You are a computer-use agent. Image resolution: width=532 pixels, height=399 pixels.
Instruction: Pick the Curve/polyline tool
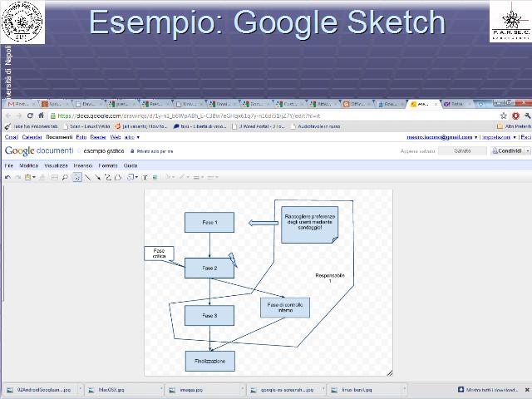pyautogui.click(x=108, y=177)
